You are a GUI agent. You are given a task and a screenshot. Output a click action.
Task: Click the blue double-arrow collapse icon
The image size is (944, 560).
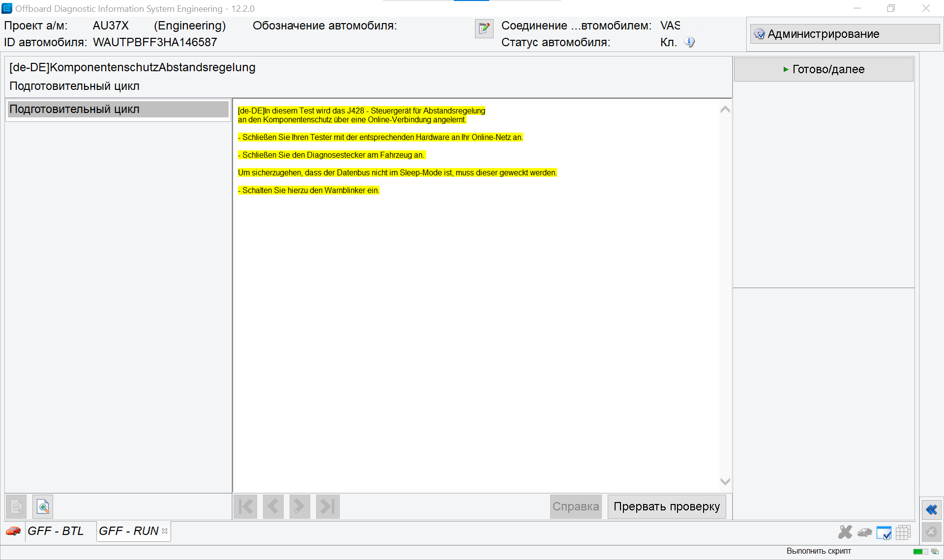[931, 509]
